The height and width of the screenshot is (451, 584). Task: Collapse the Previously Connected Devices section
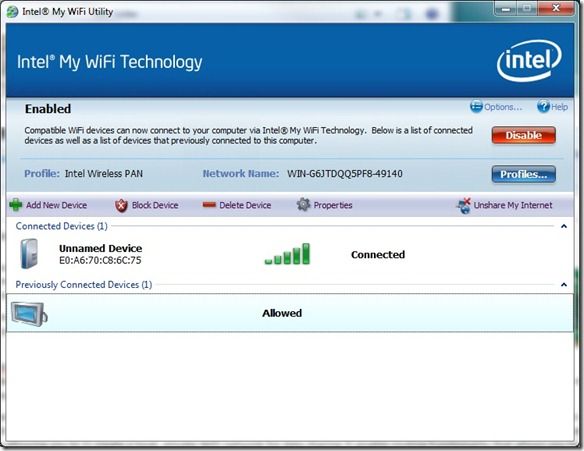pyautogui.click(x=564, y=285)
